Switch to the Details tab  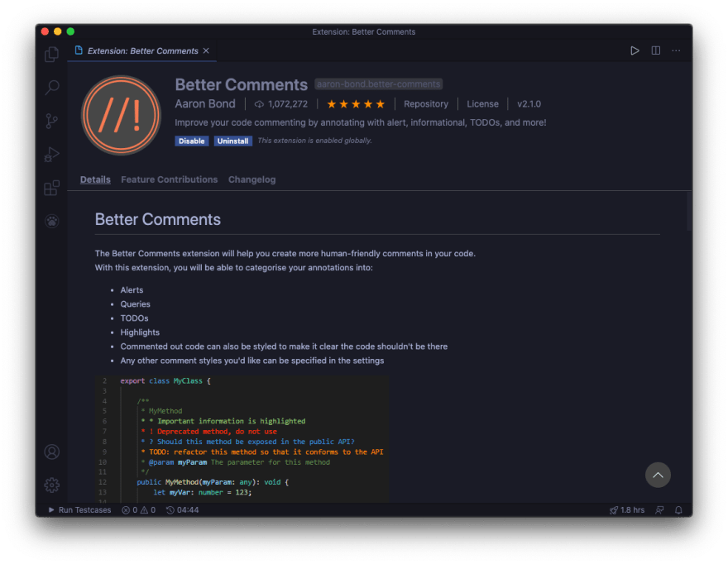tap(95, 179)
